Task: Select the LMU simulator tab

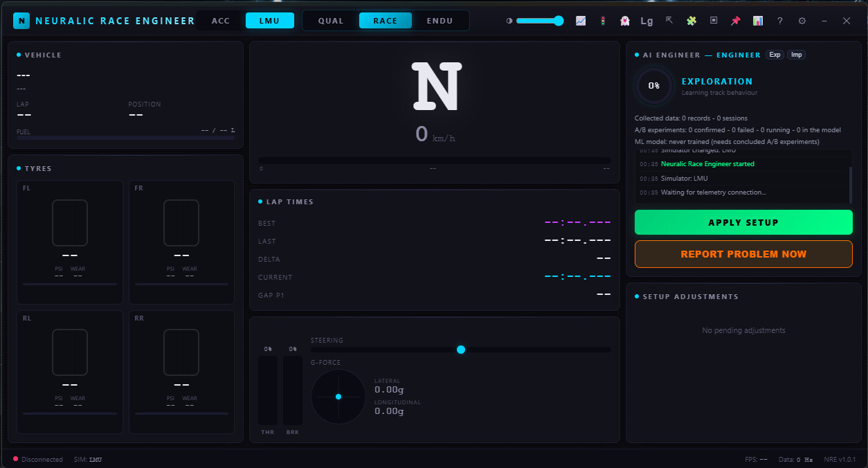Action: (x=270, y=21)
